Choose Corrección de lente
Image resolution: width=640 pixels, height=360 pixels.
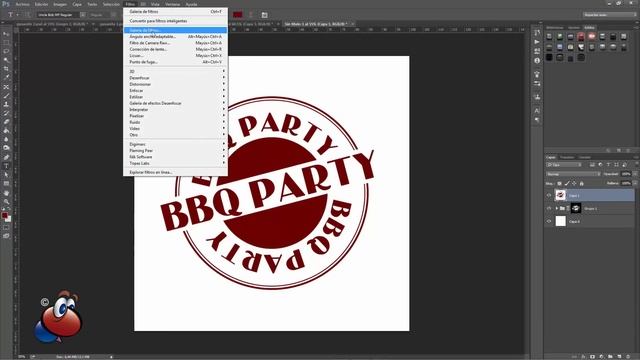[x=176, y=49]
